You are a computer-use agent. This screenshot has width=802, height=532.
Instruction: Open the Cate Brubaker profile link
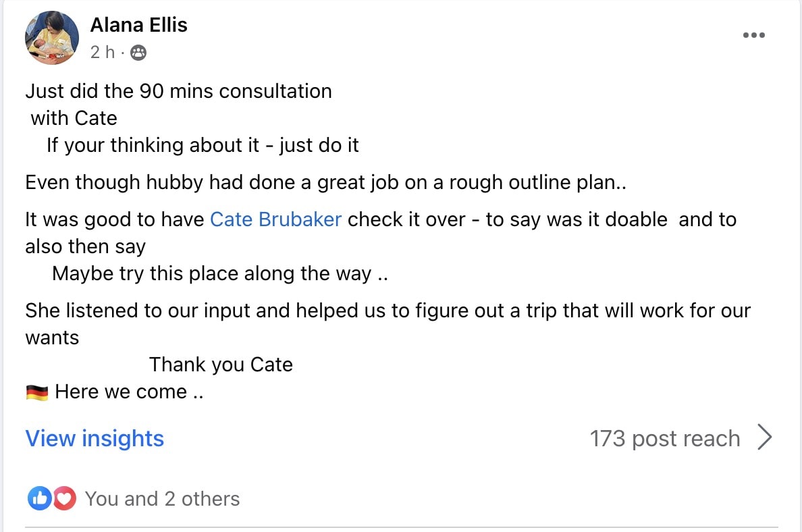click(275, 219)
